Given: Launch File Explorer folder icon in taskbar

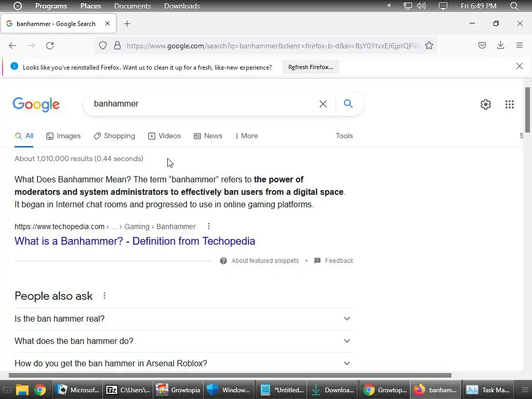Looking at the screenshot, I should click(22, 390).
